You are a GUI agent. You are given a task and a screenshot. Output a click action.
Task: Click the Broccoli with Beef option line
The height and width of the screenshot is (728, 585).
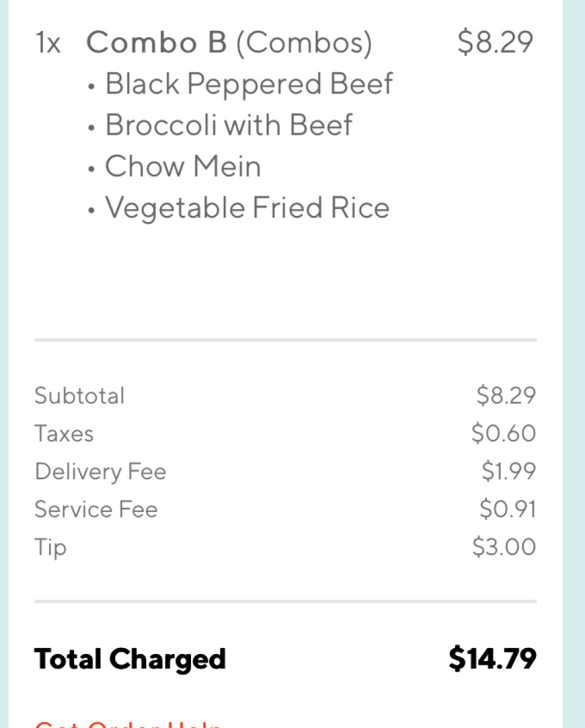pyautogui.click(x=229, y=126)
